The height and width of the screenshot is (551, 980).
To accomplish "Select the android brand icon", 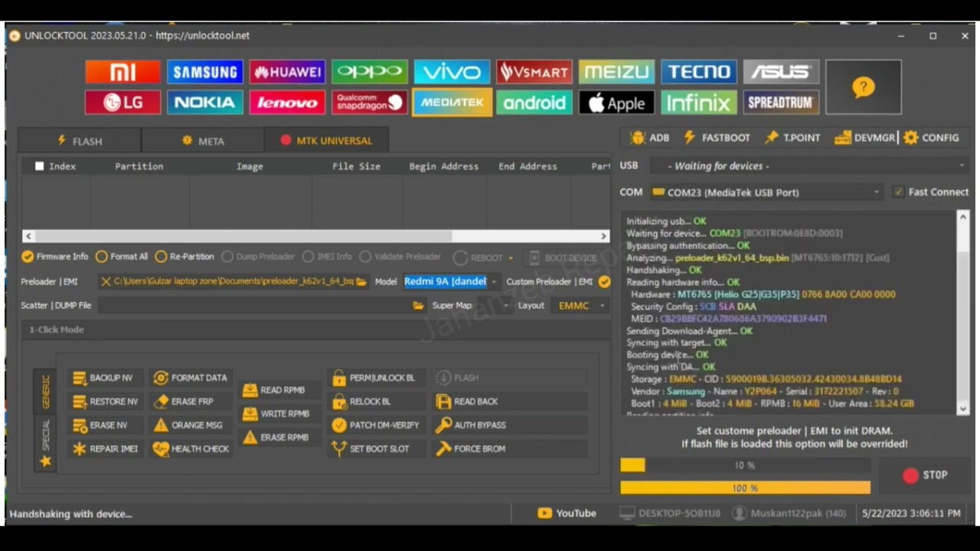I will (534, 103).
